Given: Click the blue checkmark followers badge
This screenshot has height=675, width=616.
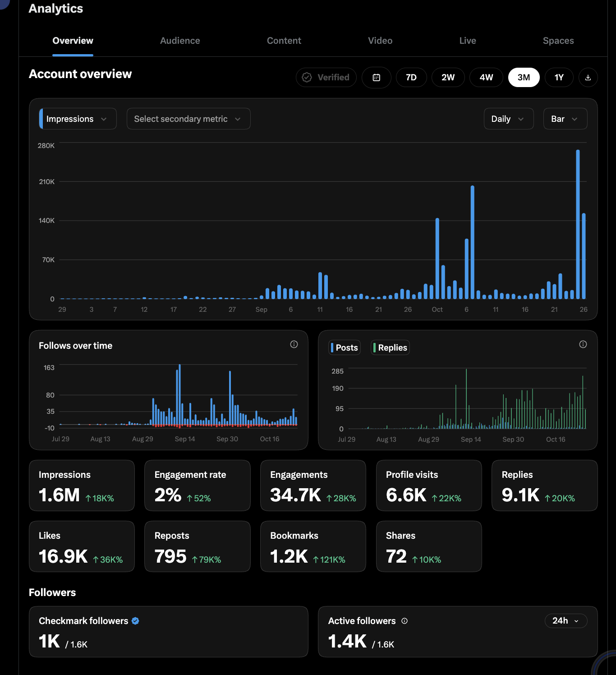Looking at the screenshot, I should [x=135, y=621].
